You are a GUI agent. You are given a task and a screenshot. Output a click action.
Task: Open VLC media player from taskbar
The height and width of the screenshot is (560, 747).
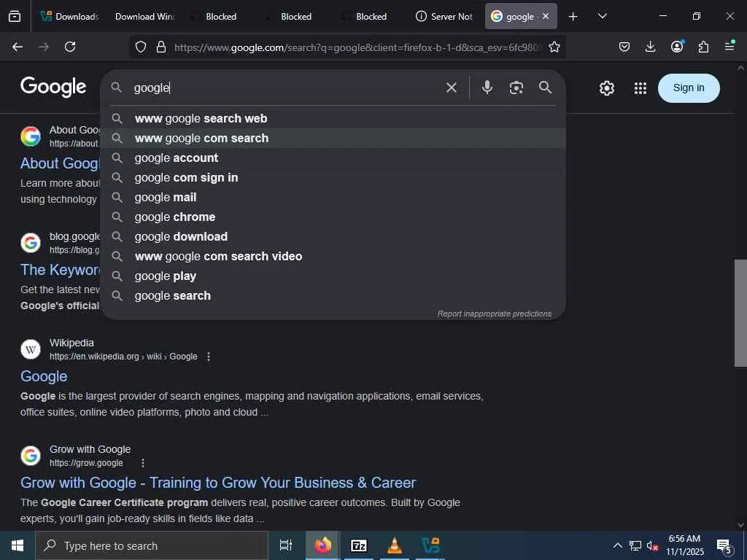pyautogui.click(x=395, y=545)
